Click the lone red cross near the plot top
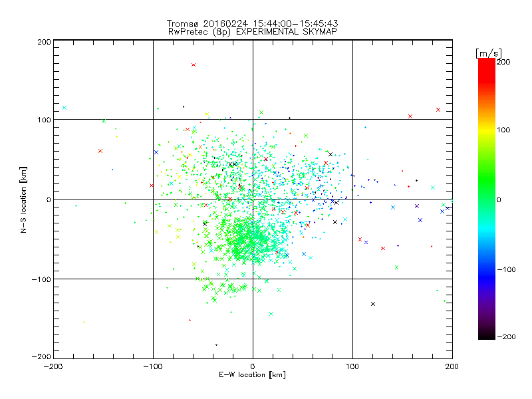The image size is (532, 399). (x=194, y=65)
